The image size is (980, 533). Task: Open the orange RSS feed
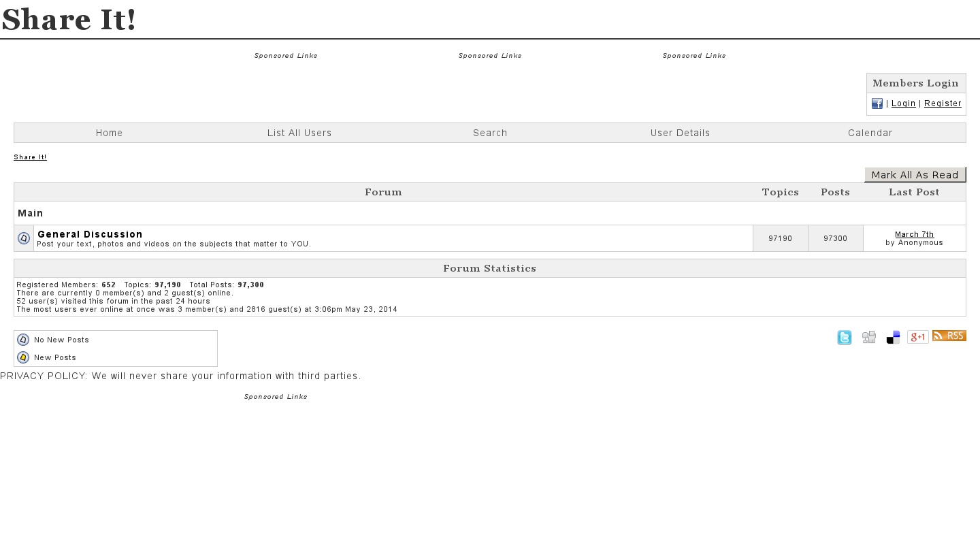(x=949, y=336)
